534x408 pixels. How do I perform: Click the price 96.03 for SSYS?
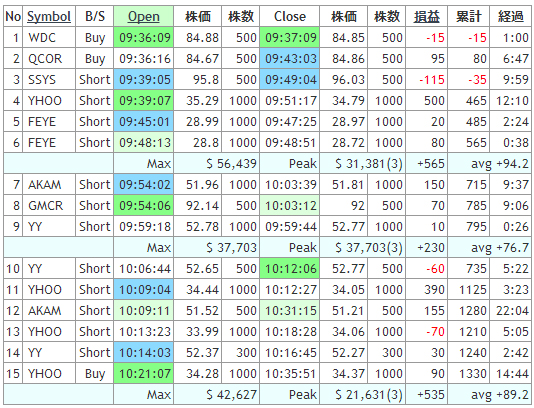coord(348,79)
